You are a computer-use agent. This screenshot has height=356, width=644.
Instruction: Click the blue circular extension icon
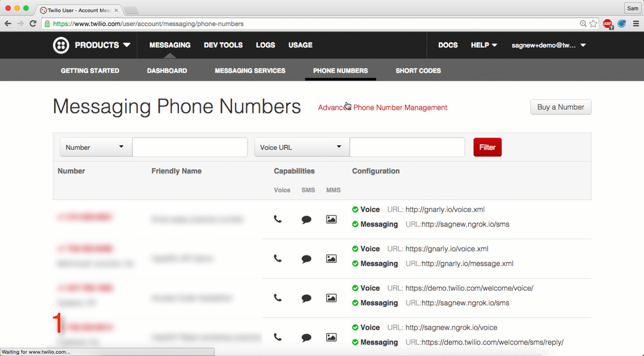[x=622, y=24]
